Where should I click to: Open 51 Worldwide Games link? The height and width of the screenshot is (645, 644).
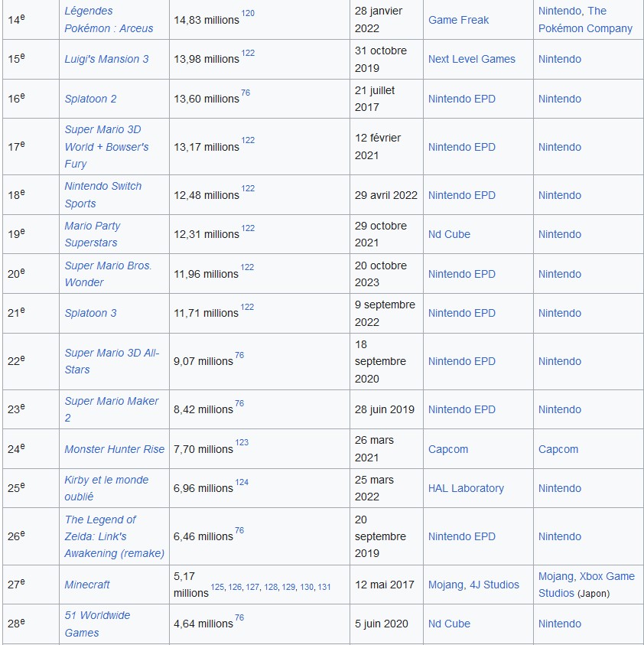point(97,624)
